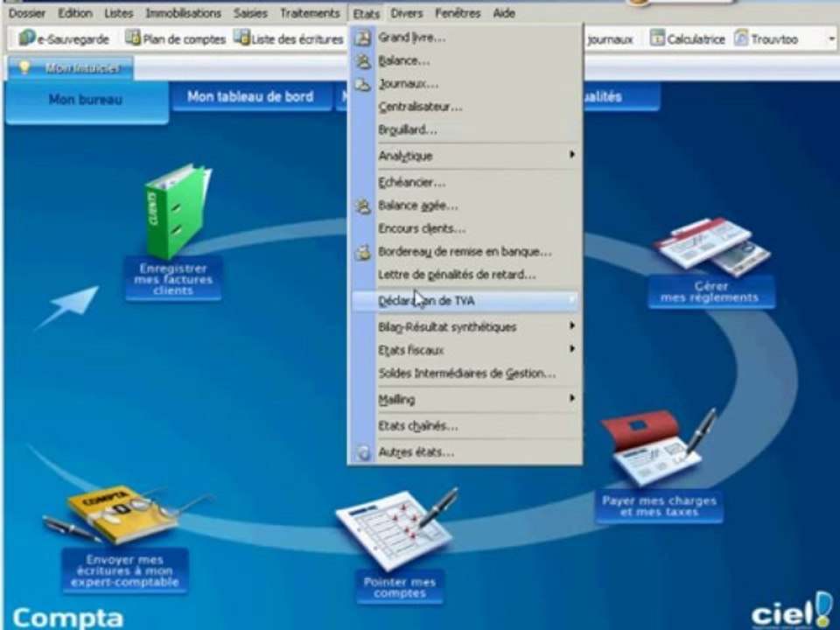Open Enregistrer mes factures clients
Screen dimensions: 840x630
pos(173,279)
